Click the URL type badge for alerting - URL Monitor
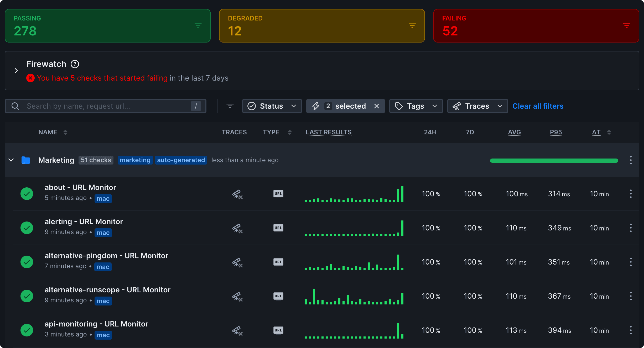The height and width of the screenshot is (348, 644). coord(278,228)
